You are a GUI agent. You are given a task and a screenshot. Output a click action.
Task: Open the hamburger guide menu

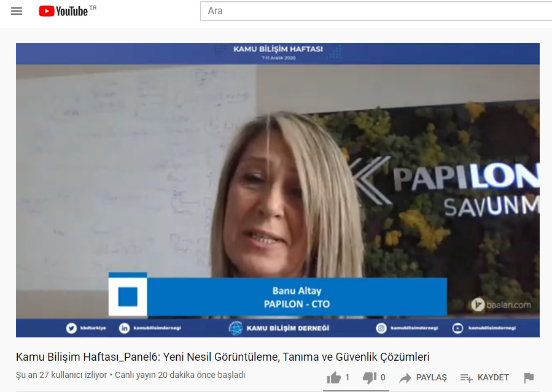(17, 11)
